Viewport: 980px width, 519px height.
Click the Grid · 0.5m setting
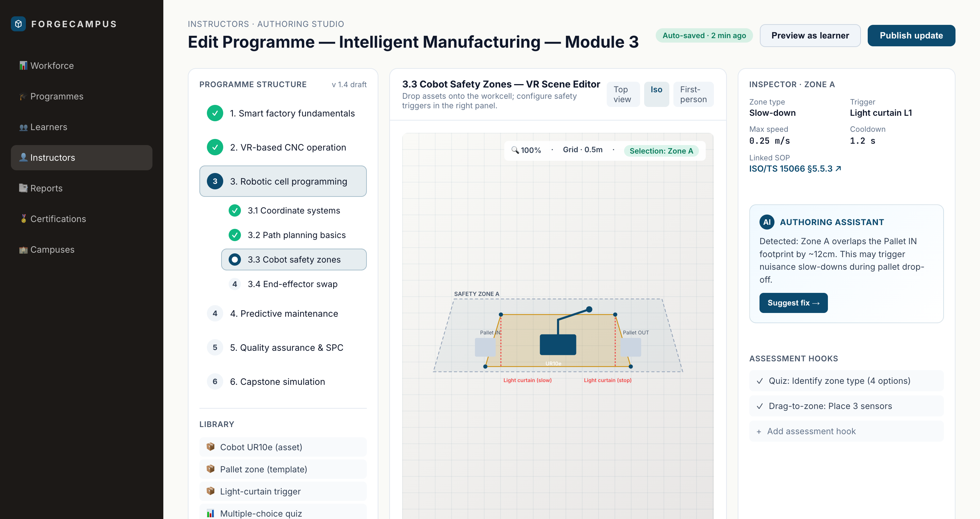pos(583,150)
